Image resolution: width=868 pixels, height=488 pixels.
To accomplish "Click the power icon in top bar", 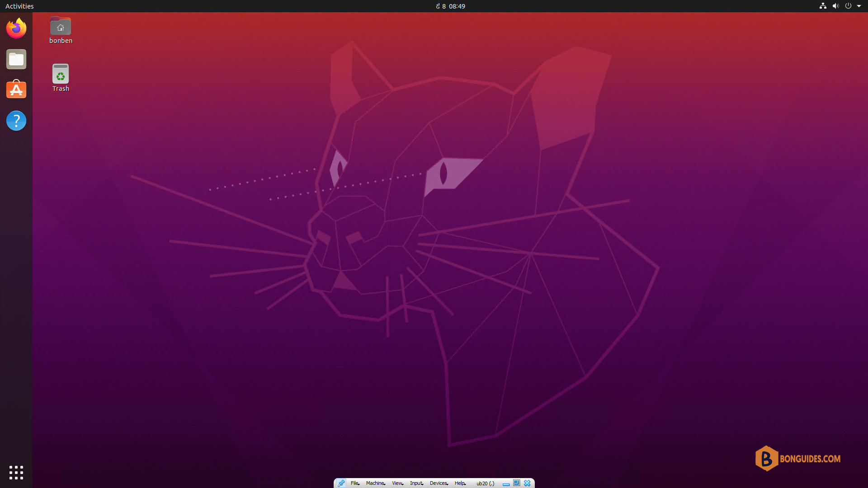I will coord(848,6).
